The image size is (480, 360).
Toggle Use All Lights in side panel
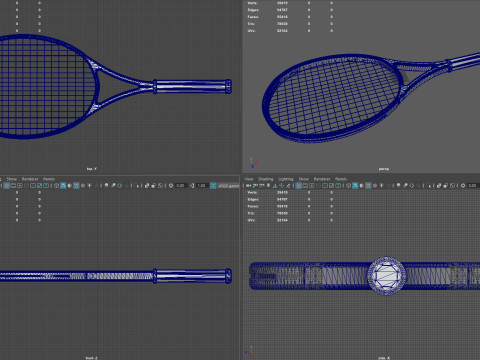pos(382,186)
